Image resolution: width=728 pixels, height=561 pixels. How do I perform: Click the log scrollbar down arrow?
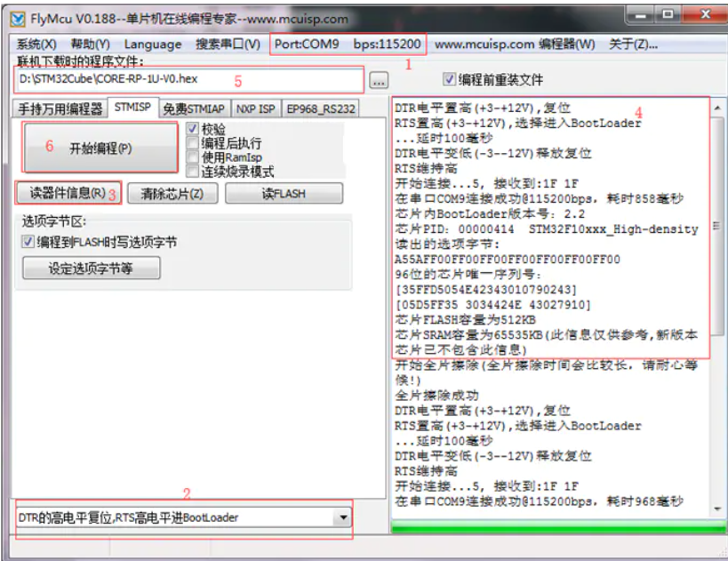point(717,509)
